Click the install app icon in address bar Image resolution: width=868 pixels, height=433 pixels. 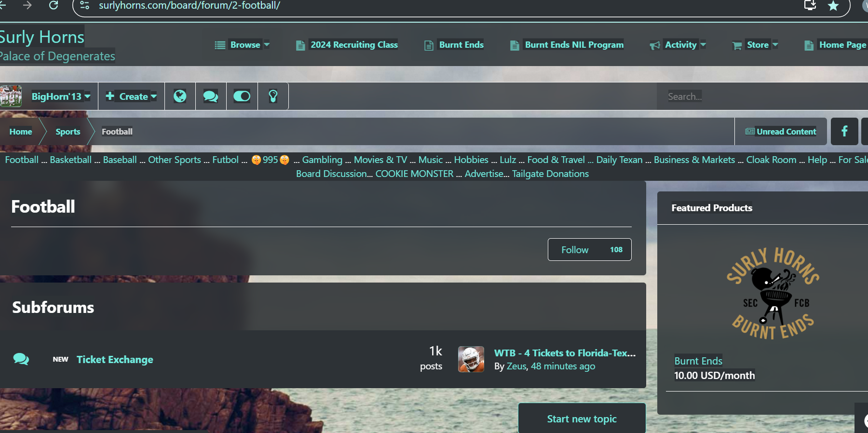(x=810, y=5)
